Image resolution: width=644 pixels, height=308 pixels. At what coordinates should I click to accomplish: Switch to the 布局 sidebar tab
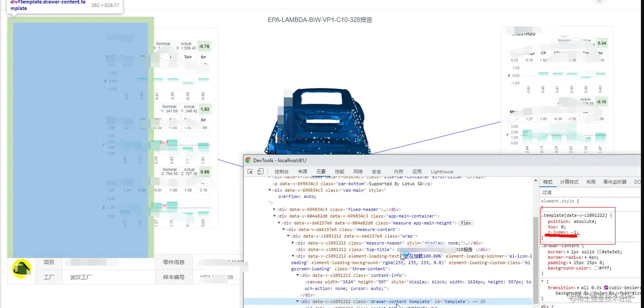point(591,182)
